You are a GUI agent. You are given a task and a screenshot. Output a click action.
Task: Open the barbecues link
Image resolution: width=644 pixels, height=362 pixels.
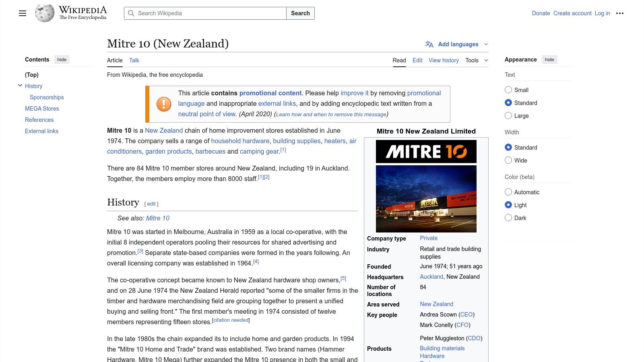(211, 151)
